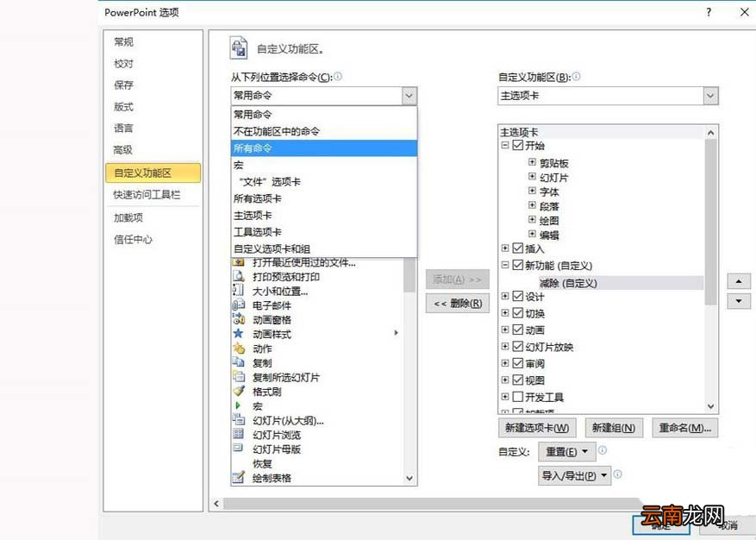Select 工具选项卡 in dropdown list

(324, 232)
